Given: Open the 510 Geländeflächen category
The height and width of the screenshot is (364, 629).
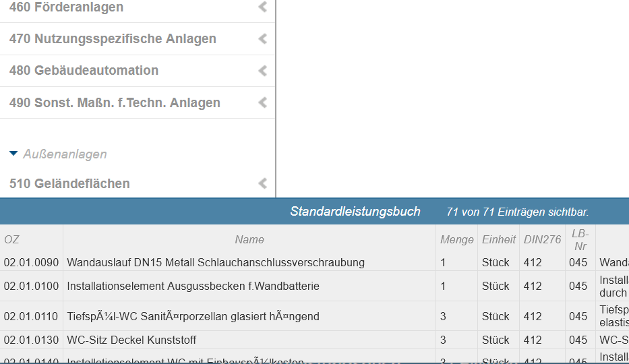Looking at the screenshot, I should (x=69, y=183).
